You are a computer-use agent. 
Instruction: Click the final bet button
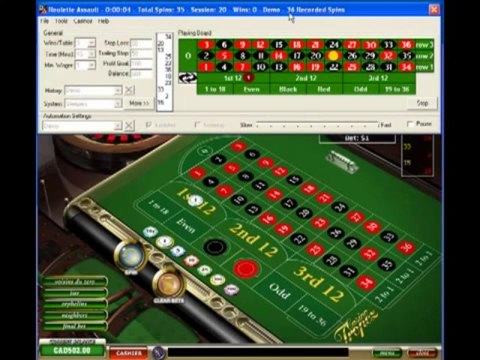coord(75,326)
